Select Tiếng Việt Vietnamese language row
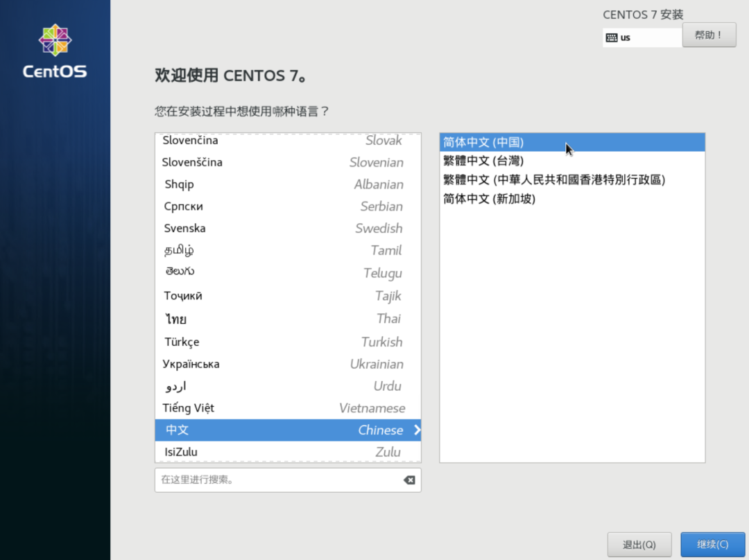Viewport: 749px width, 560px height. click(288, 408)
